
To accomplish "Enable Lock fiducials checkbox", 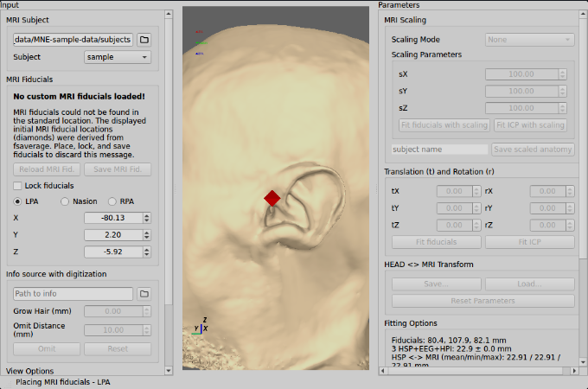I will 17,186.
